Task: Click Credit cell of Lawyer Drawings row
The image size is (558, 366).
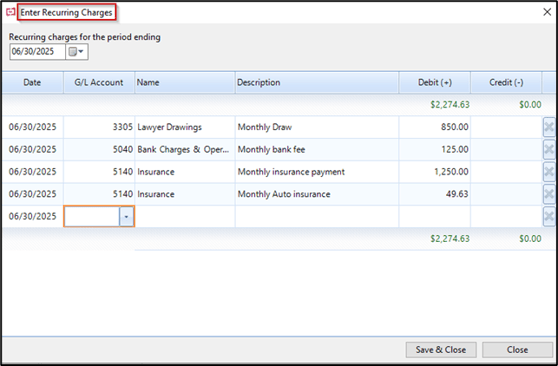Action: pyautogui.click(x=506, y=127)
